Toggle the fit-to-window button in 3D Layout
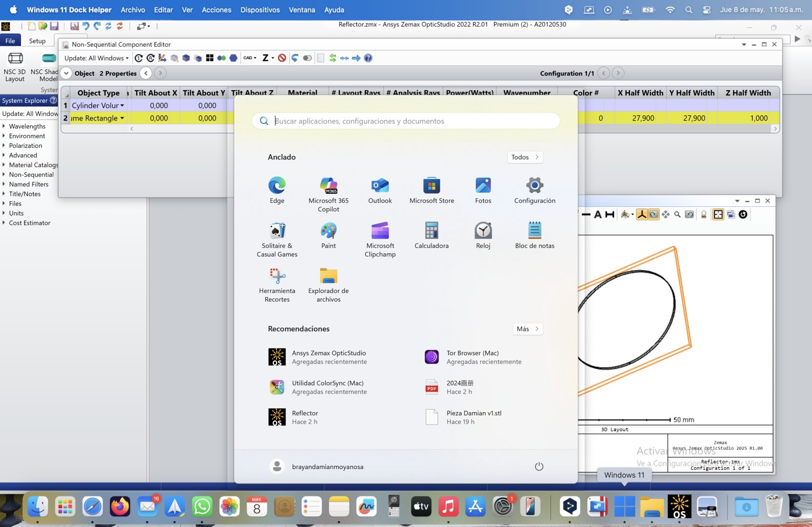Image resolution: width=812 pixels, height=527 pixels. click(718, 214)
